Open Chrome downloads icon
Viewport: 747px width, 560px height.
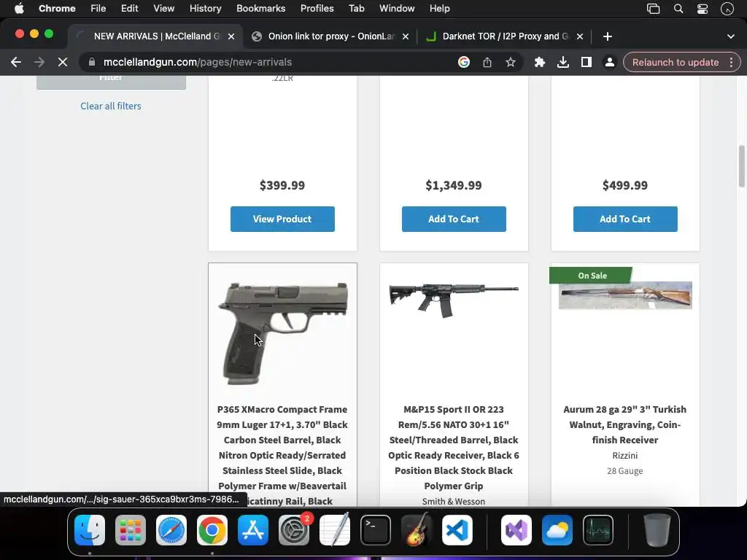(x=562, y=63)
